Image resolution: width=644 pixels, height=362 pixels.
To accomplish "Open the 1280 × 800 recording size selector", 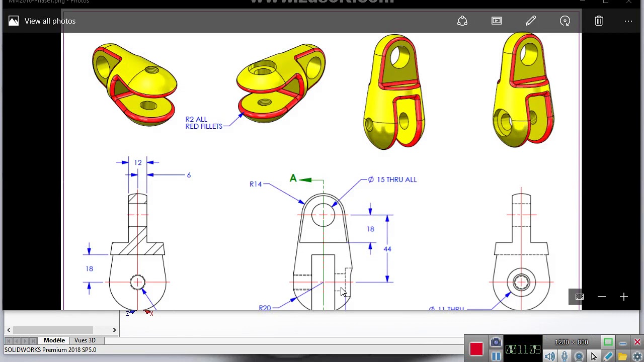I will click(x=572, y=342).
